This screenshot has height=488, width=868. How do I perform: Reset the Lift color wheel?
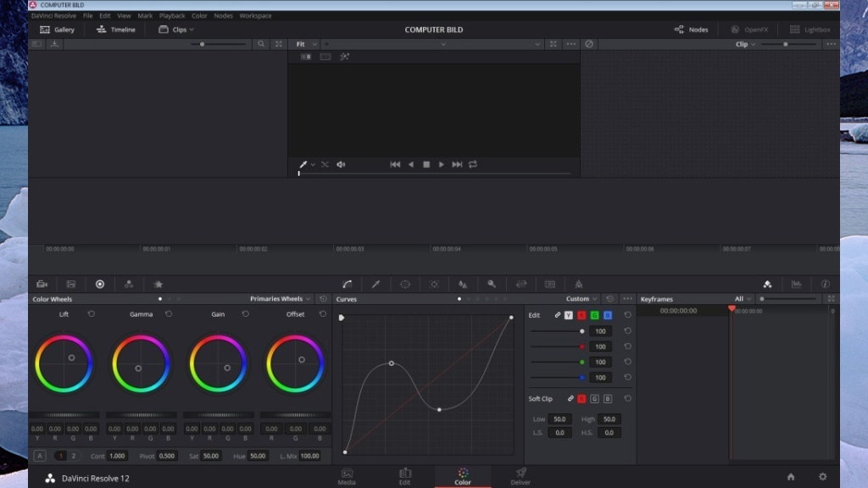(91, 314)
